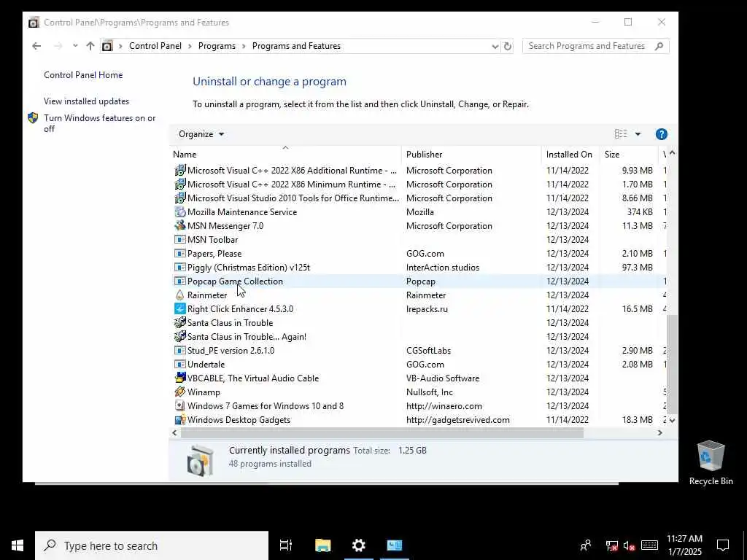Click the Visual C++ 2022 X86 Additional Runtime icon
This screenshot has height=560, width=747.
coord(179,171)
